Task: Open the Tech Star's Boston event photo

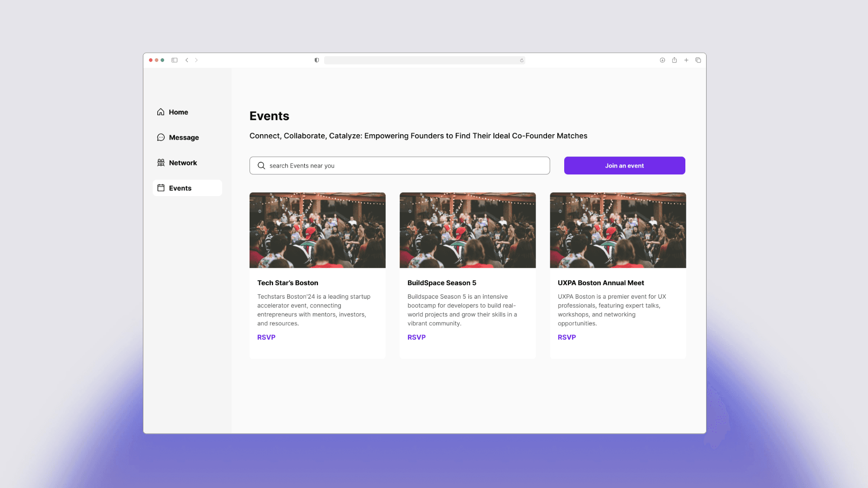Action: [x=317, y=230]
